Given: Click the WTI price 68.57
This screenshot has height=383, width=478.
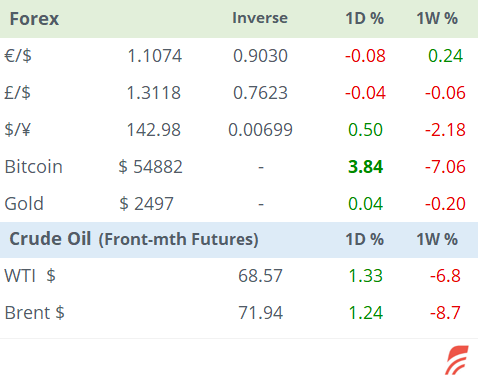Looking at the screenshot, I should point(260,276).
